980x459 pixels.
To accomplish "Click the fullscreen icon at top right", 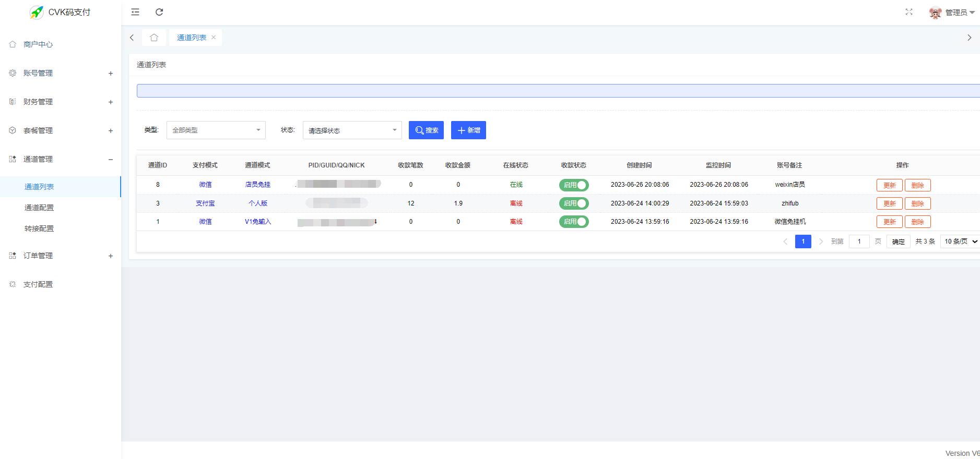I will tap(908, 12).
